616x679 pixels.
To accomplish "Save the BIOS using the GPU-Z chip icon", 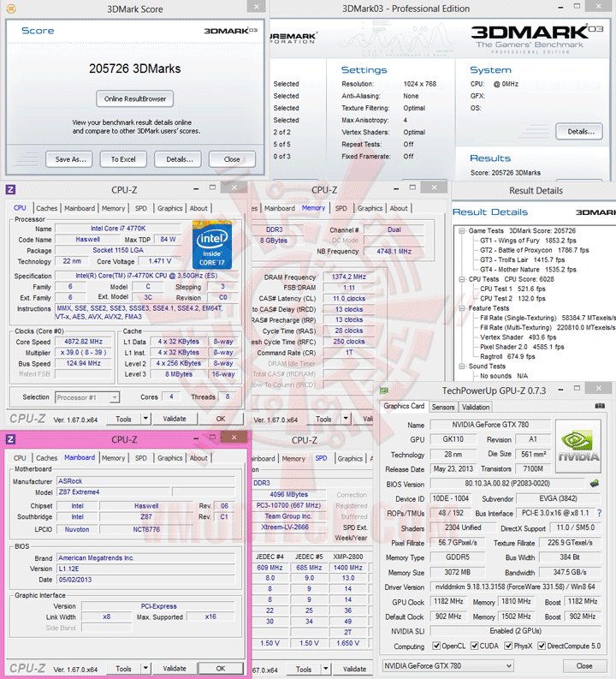I will coord(595,483).
